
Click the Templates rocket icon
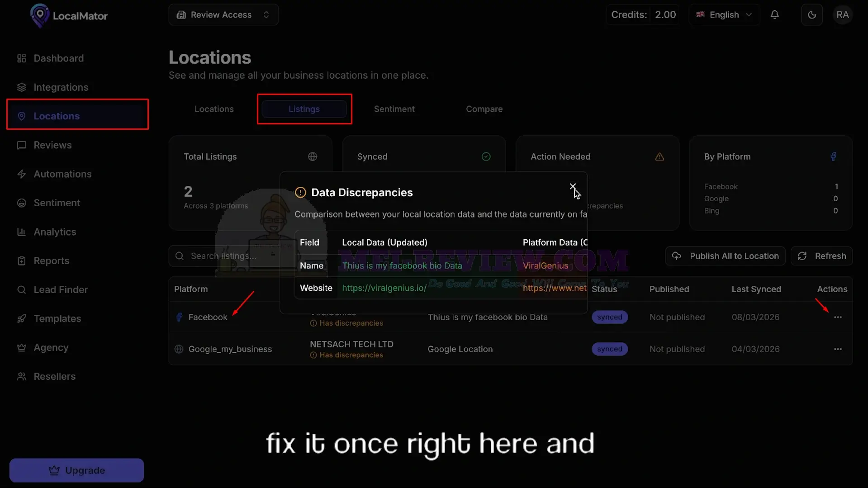[21, 319]
